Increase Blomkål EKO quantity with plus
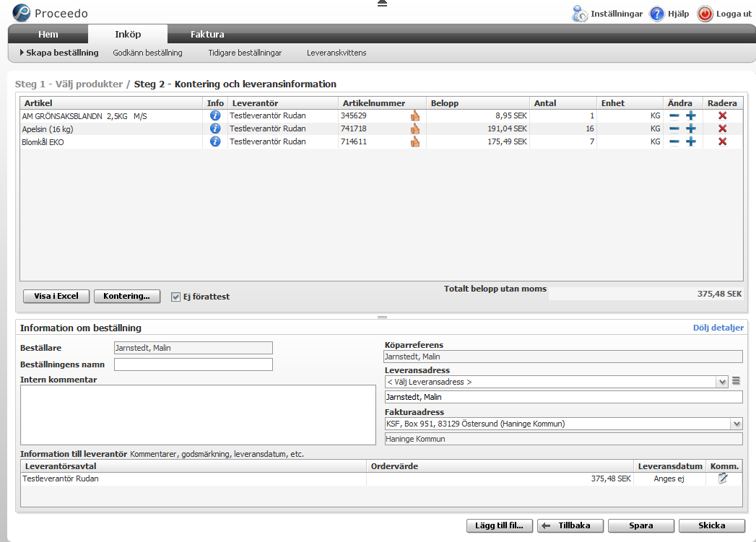Image resolution: width=756 pixels, height=542 pixels. tap(691, 141)
